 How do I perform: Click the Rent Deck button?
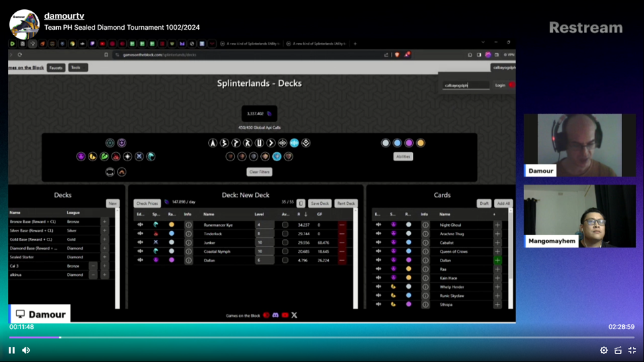coord(346,203)
